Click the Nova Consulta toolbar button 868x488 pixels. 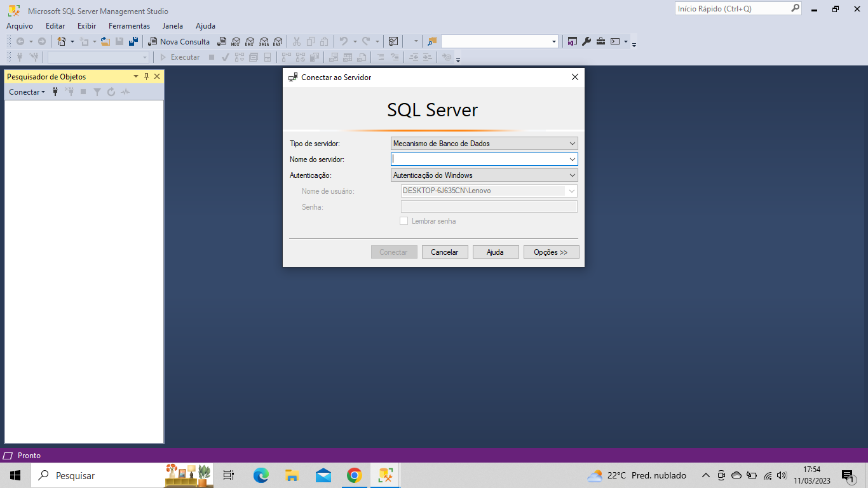pyautogui.click(x=179, y=41)
